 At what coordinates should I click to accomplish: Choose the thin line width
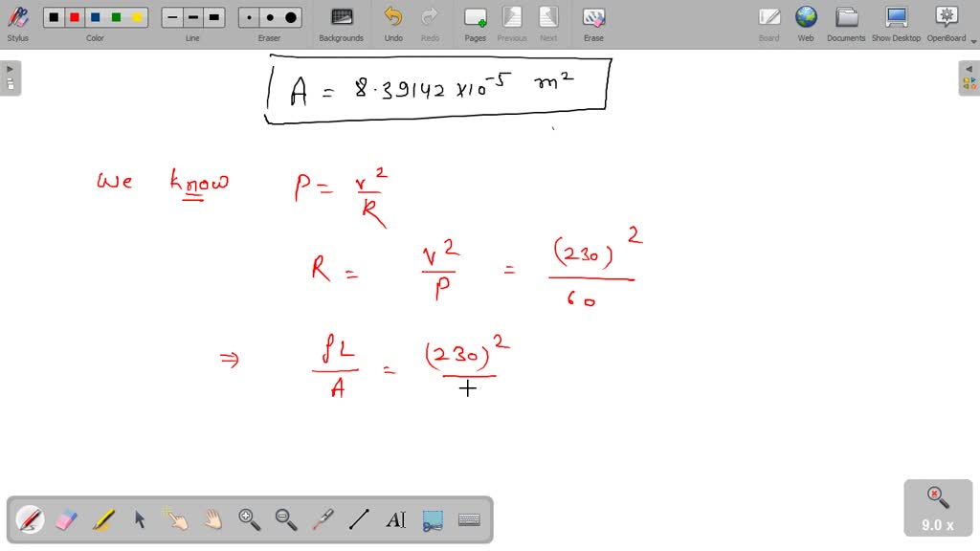(x=172, y=17)
